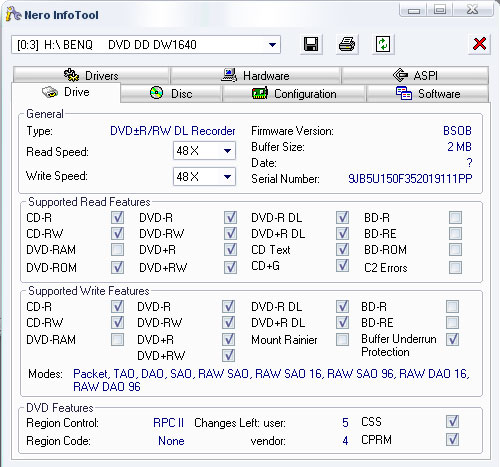Toggle CD+G read feature checkbox
This screenshot has height=467, width=500.
tap(342, 266)
